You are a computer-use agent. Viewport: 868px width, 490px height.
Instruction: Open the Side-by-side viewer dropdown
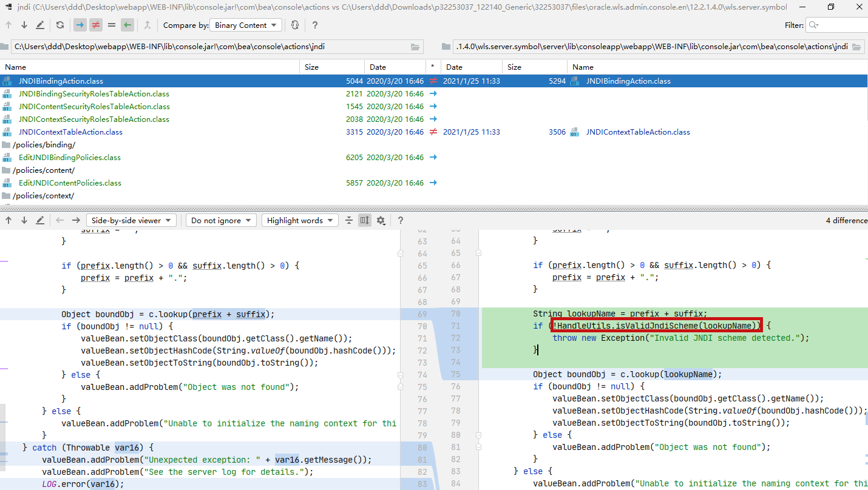coord(131,220)
